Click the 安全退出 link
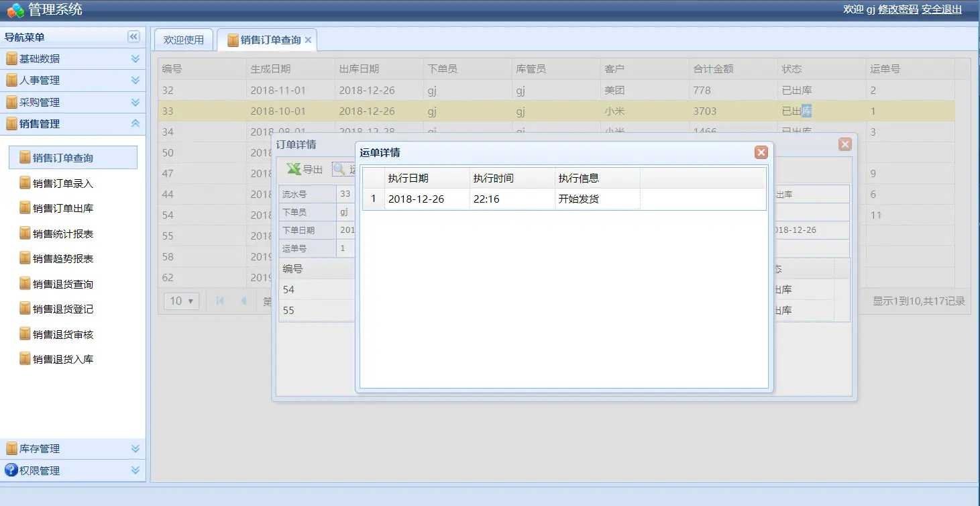Viewport: 980px width, 506px height. (942, 9)
